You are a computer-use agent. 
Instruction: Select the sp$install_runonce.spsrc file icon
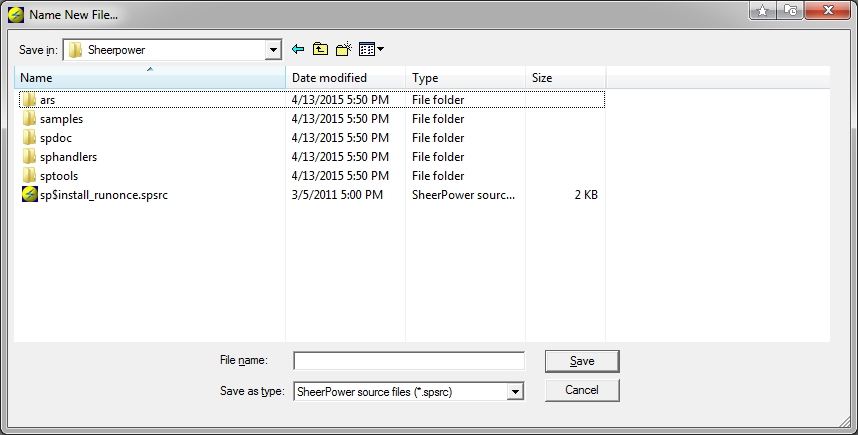(x=30, y=194)
